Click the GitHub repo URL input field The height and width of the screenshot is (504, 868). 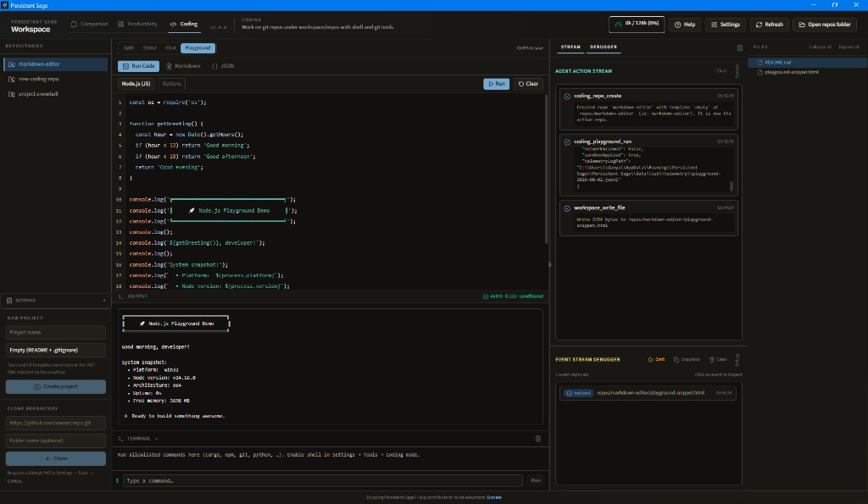[55, 424]
